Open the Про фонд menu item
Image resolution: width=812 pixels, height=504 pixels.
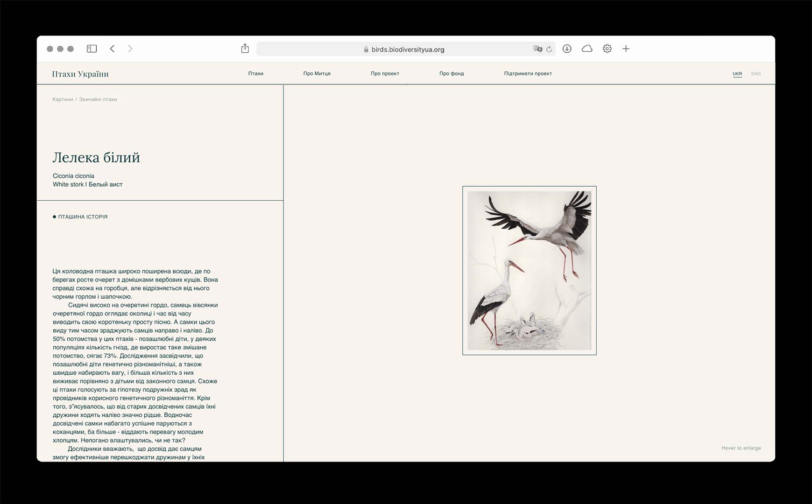(x=452, y=73)
